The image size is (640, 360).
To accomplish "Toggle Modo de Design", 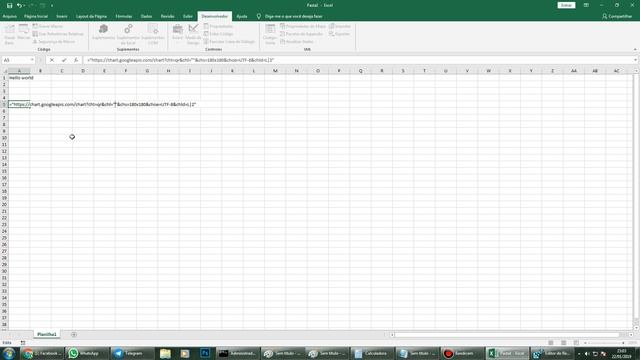I will click(x=193, y=34).
